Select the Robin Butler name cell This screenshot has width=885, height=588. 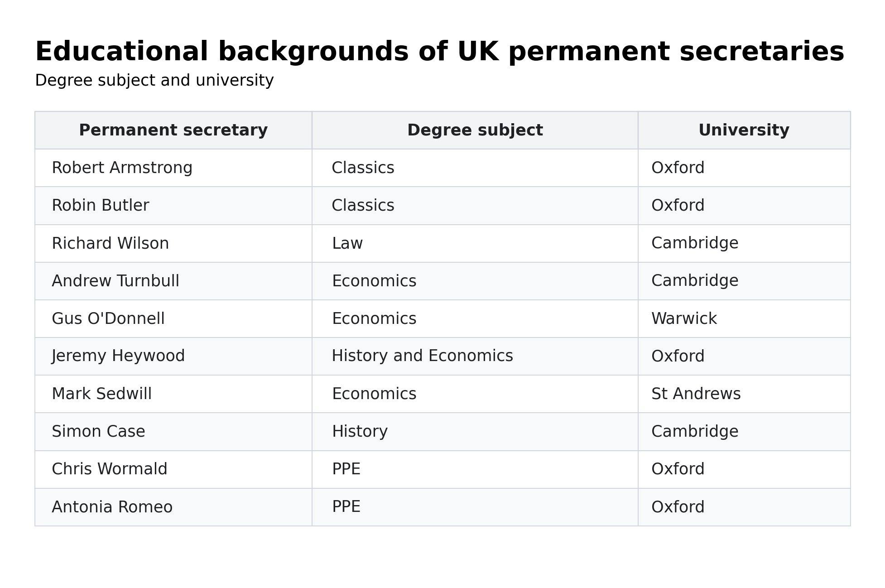pos(173,206)
